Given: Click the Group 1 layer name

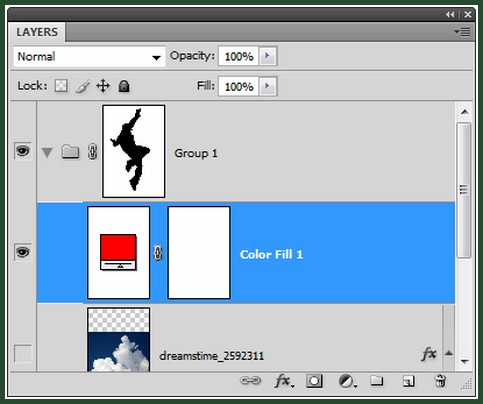Looking at the screenshot, I should (196, 153).
